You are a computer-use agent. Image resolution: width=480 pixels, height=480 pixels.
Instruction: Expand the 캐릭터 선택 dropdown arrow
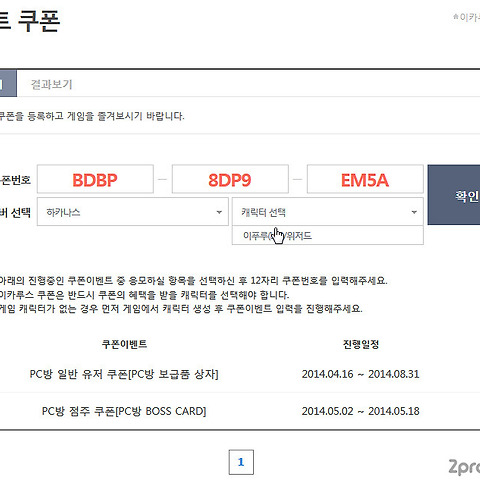[x=414, y=212]
